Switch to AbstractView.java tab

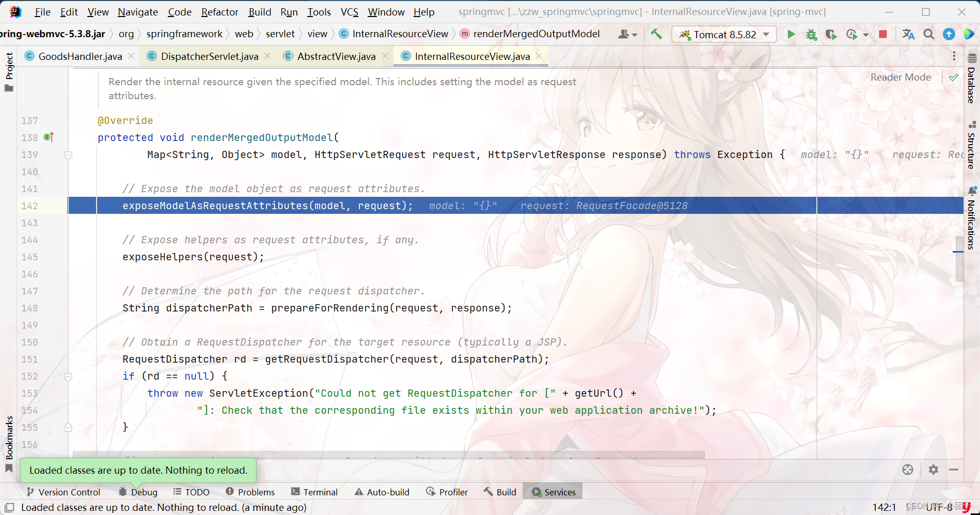(x=336, y=56)
